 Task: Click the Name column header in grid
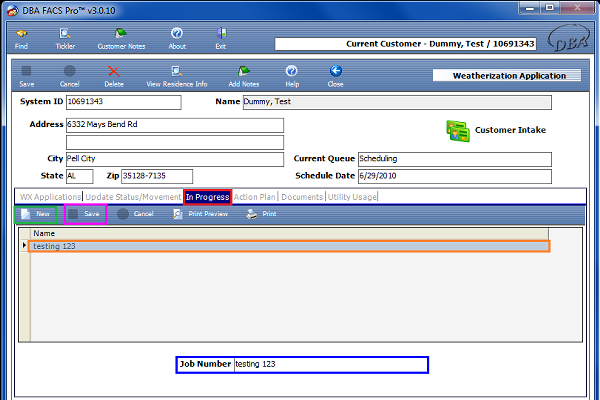[289, 234]
